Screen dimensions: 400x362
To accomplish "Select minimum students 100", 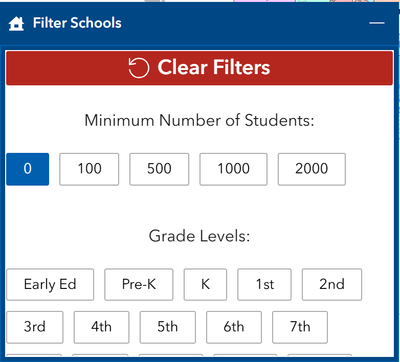I will [x=89, y=169].
